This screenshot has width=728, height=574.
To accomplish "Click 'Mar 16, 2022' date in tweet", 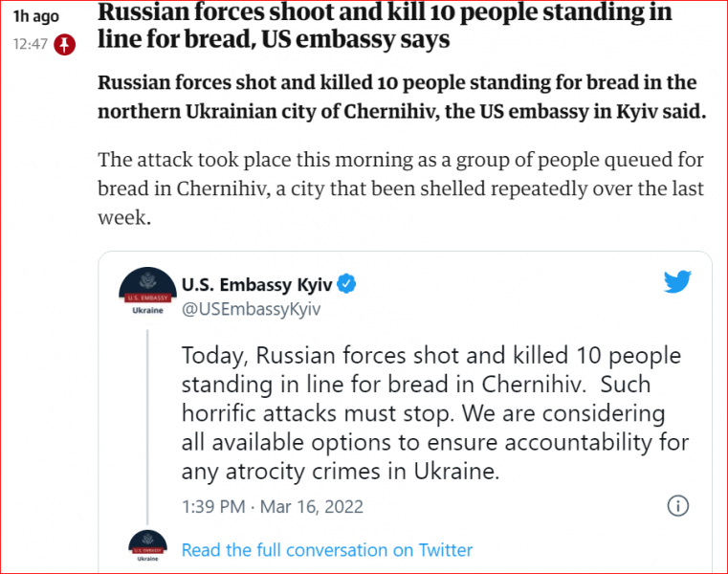I will point(312,507).
